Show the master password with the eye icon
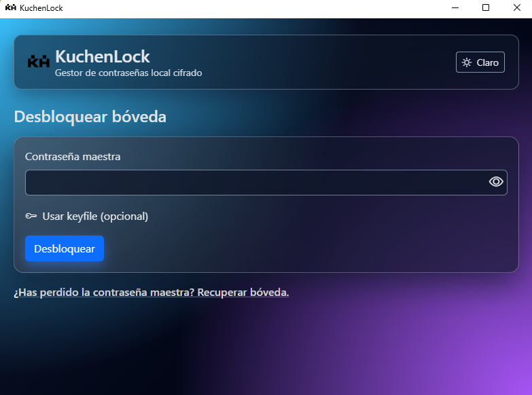 click(x=496, y=182)
